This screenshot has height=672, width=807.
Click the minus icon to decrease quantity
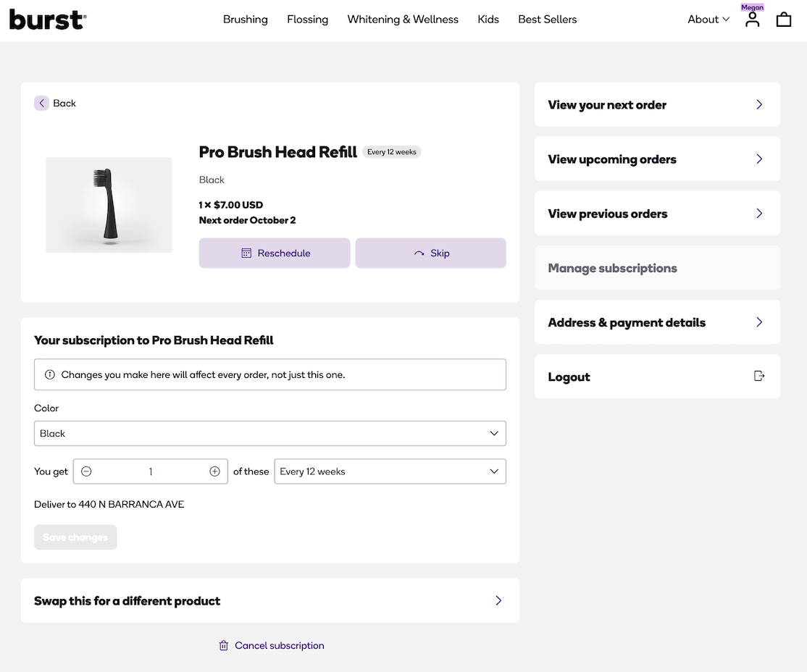click(86, 471)
